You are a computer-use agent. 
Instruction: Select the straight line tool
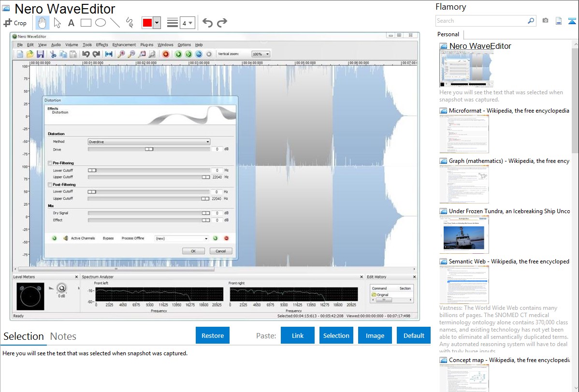115,23
